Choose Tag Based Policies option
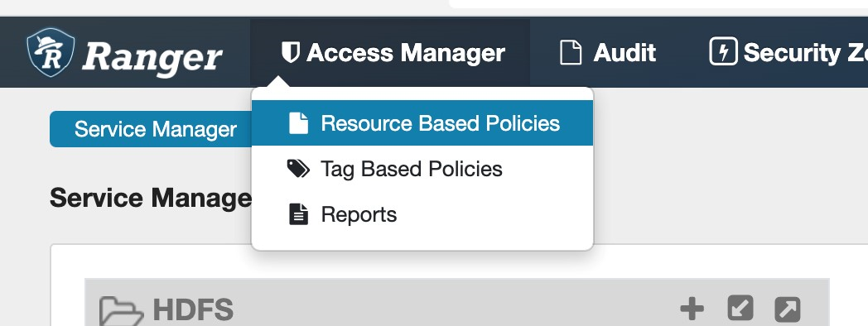868x326 pixels. click(422, 168)
